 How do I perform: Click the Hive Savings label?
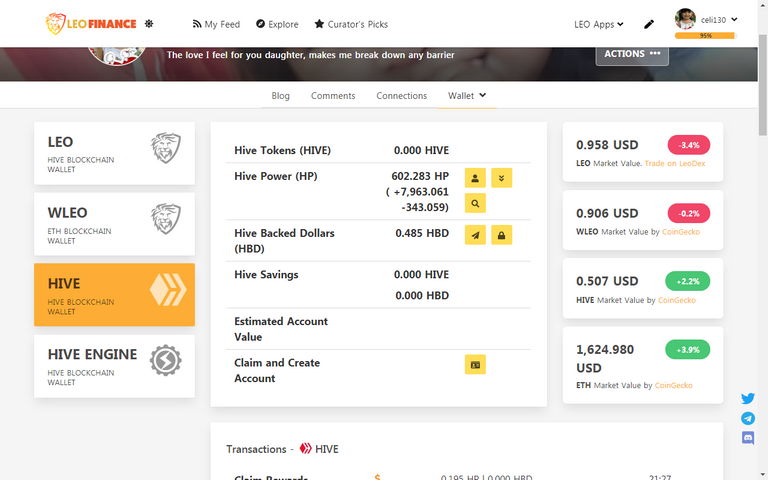(x=266, y=275)
